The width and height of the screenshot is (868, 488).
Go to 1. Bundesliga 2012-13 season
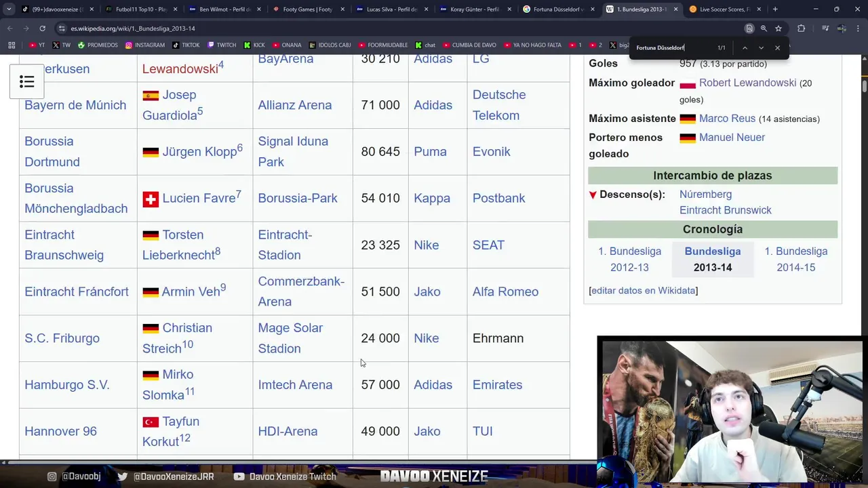pos(629,260)
